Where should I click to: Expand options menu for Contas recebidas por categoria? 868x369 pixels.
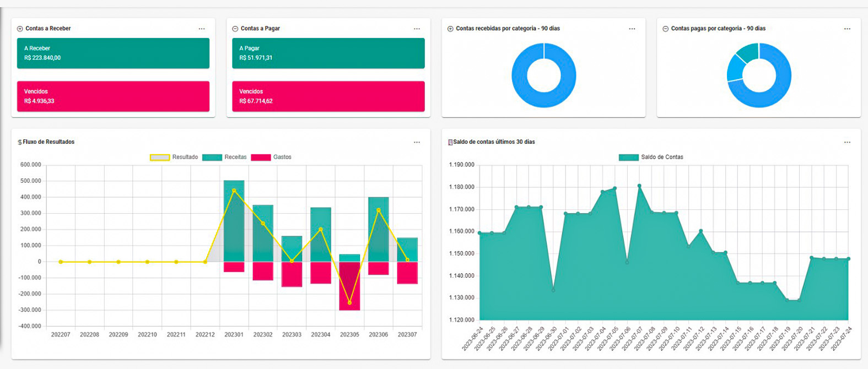click(x=632, y=29)
